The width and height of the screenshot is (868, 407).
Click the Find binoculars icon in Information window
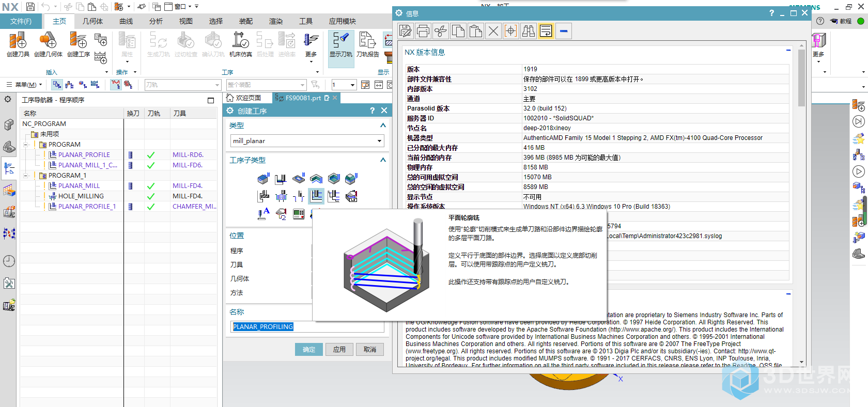(529, 31)
